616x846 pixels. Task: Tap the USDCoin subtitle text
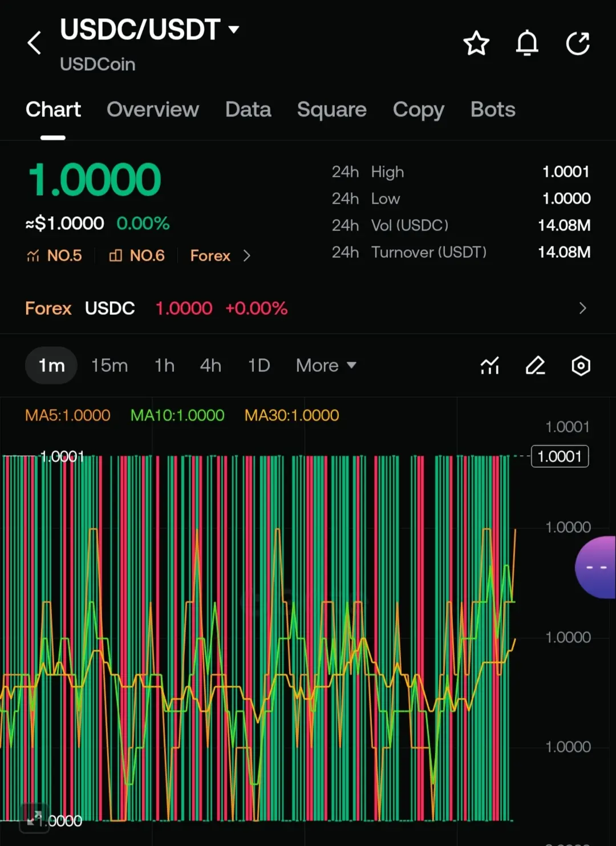pyautogui.click(x=98, y=64)
